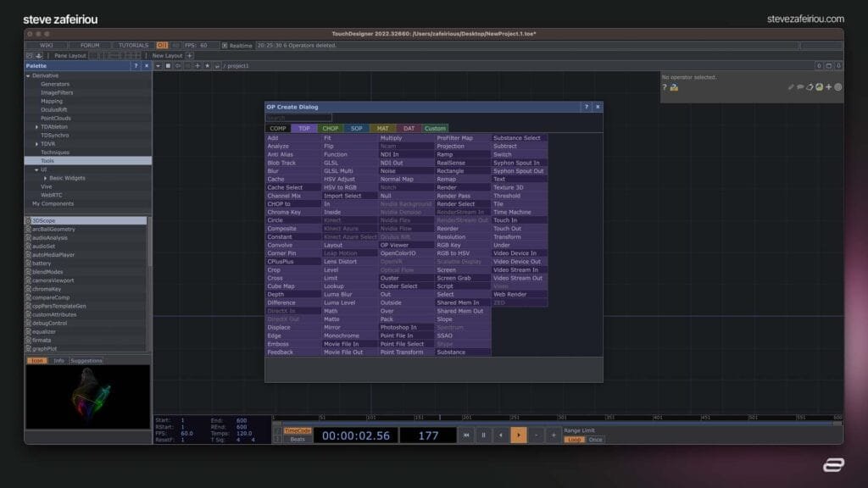Click the plus speed button on transport
This screenshot has width=868, height=488.
[553, 435]
